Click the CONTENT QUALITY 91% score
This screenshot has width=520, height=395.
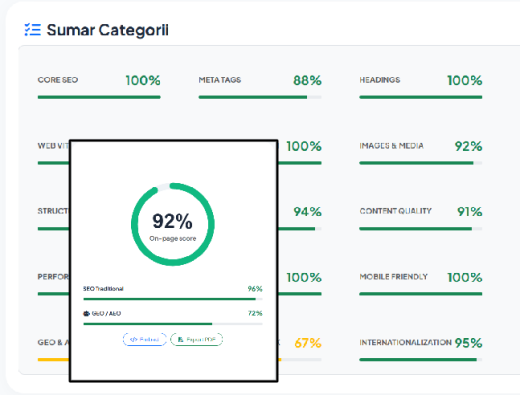tap(469, 212)
